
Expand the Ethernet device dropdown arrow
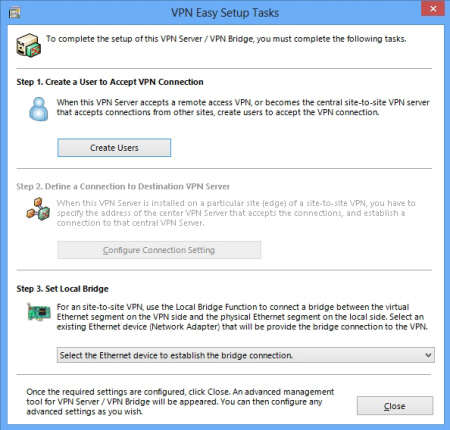tap(428, 355)
